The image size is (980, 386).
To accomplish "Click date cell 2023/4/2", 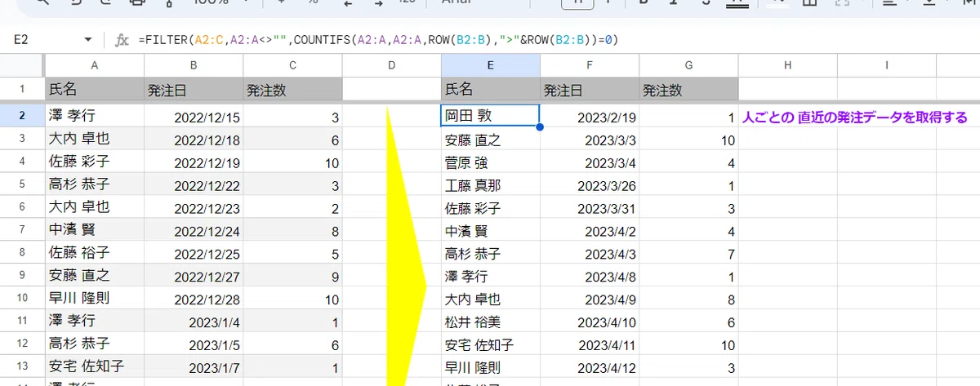I will pyautogui.click(x=590, y=230).
